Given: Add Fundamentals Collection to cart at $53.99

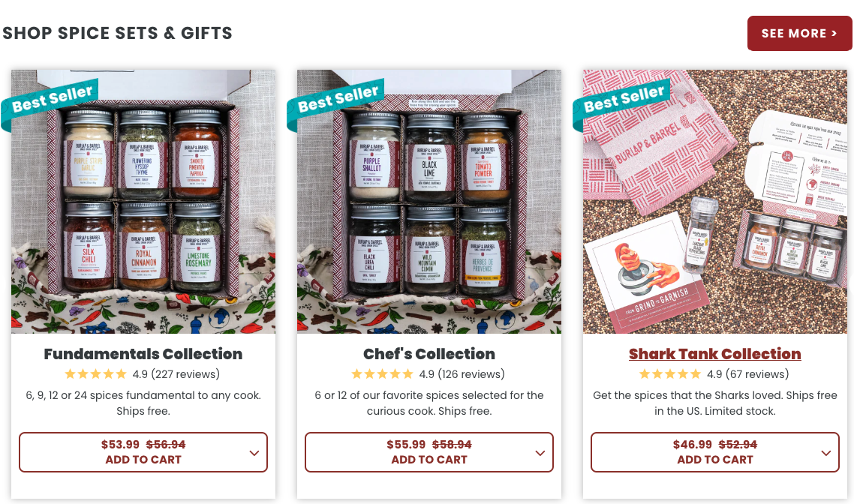Looking at the screenshot, I should (143, 452).
